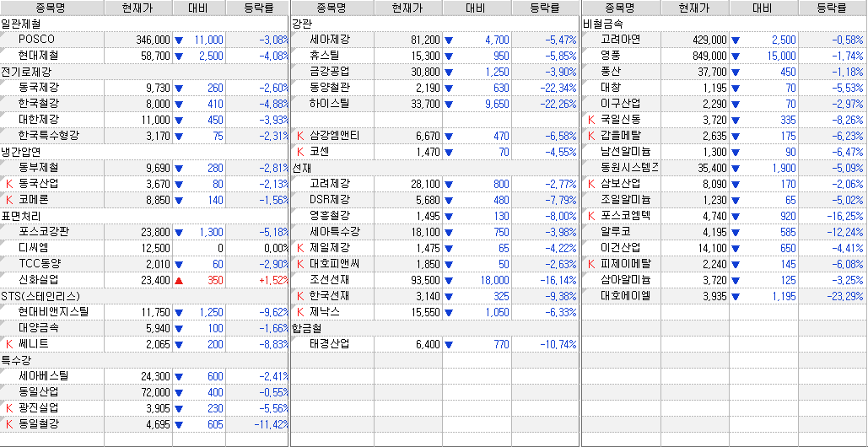Click the red up arrow for 신화실업
Image resolution: width=868 pixels, height=447 pixels.
pos(178,280)
